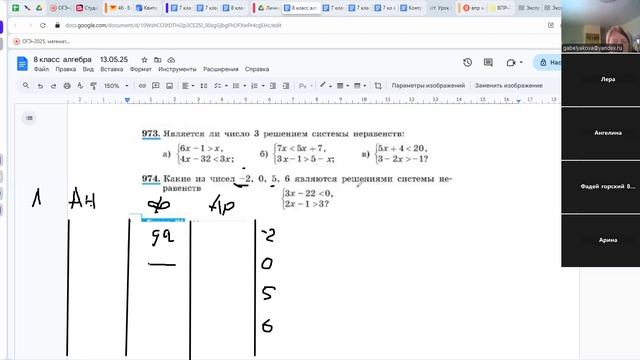This screenshot has height=360, width=640.
Task: Select Арина's participant video tile
Action: click(x=600, y=240)
